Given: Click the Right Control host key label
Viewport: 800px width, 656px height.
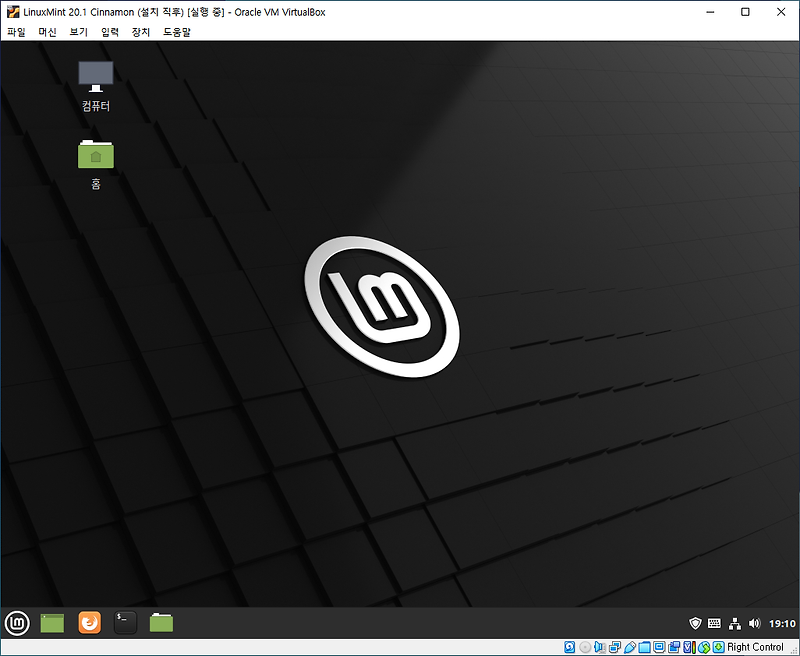Looking at the screenshot, I should tap(755, 647).
